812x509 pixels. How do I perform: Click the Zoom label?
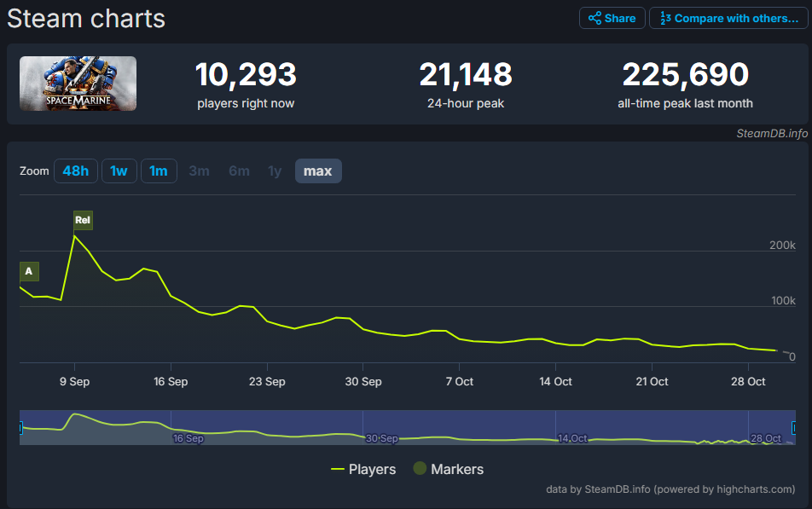coord(34,171)
